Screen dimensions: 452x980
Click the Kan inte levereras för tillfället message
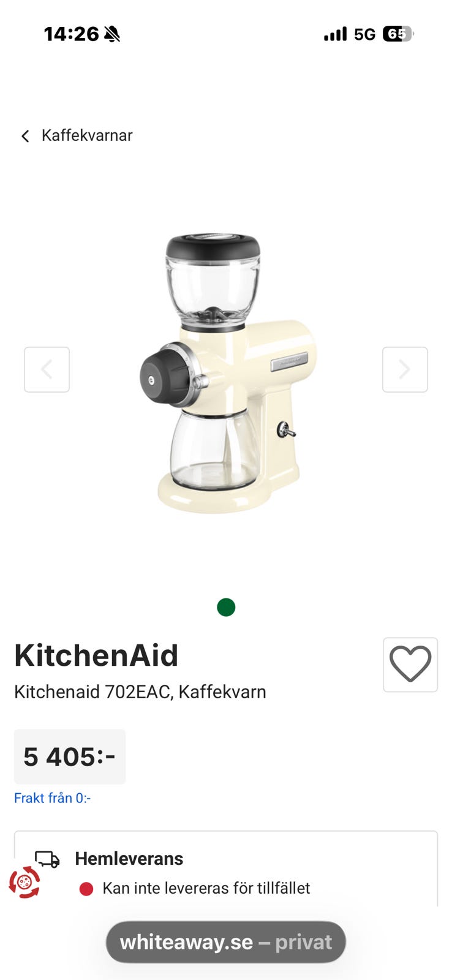(x=206, y=888)
